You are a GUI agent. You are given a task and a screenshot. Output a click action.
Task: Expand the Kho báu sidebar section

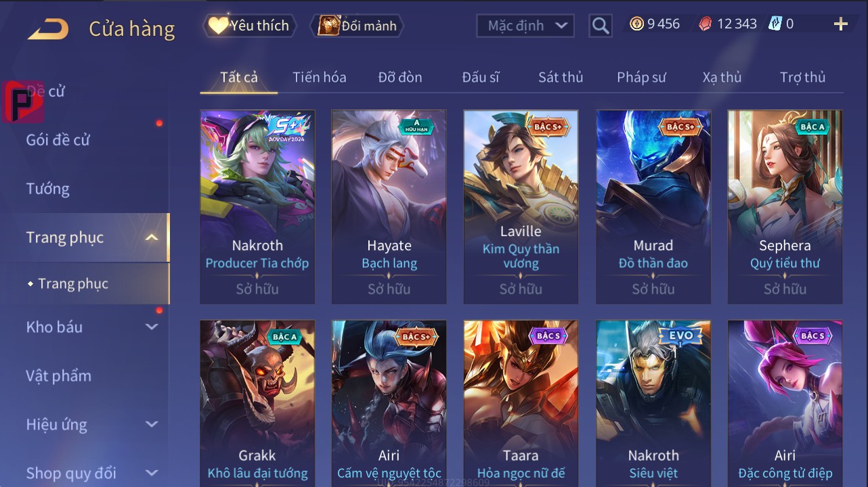coord(152,327)
